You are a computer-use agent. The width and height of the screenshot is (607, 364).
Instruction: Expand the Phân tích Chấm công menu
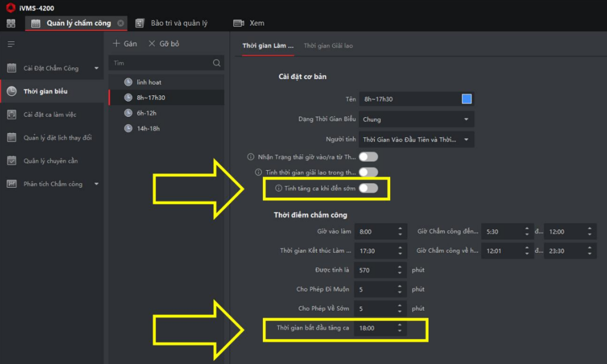96,184
